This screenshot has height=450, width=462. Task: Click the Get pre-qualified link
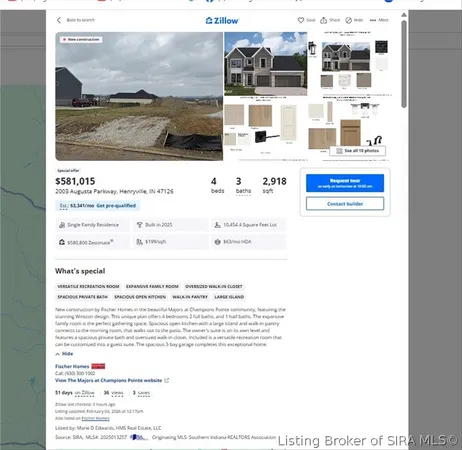[116, 206]
